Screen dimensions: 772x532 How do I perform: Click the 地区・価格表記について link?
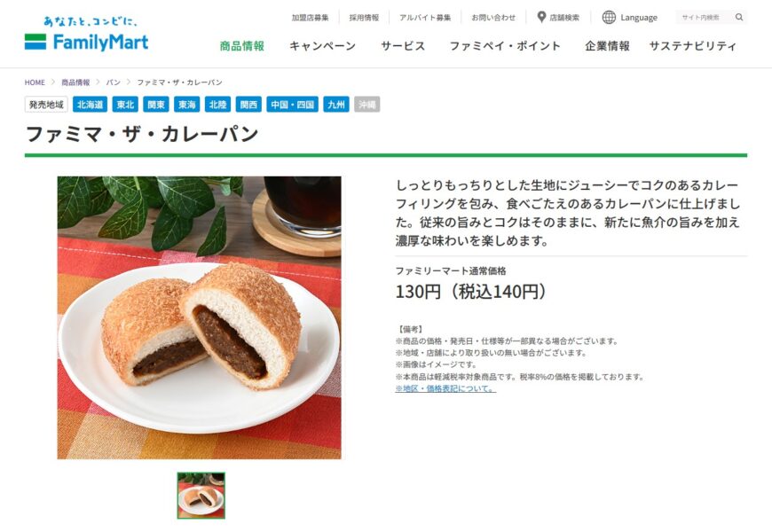[x=445, y=388]
